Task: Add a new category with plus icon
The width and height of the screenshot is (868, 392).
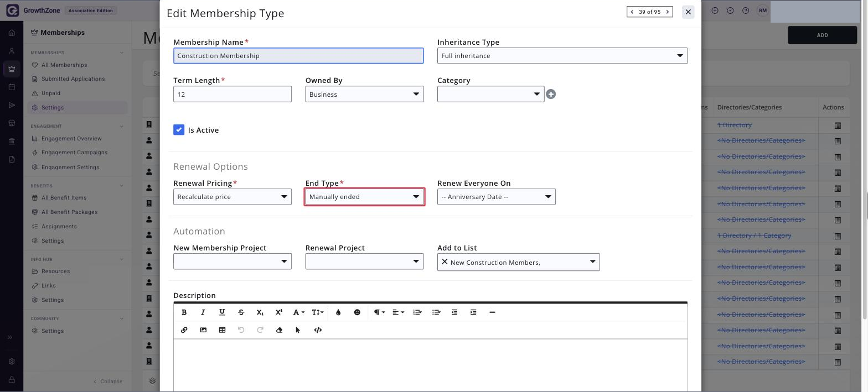Action: (551, 95)
